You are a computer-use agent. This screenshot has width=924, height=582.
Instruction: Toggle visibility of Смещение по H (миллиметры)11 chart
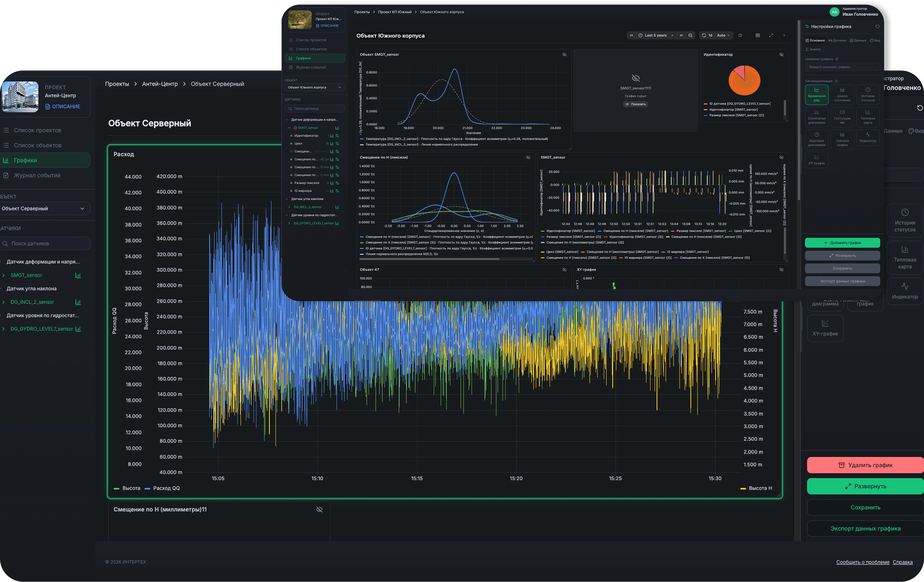coord(319,510)
